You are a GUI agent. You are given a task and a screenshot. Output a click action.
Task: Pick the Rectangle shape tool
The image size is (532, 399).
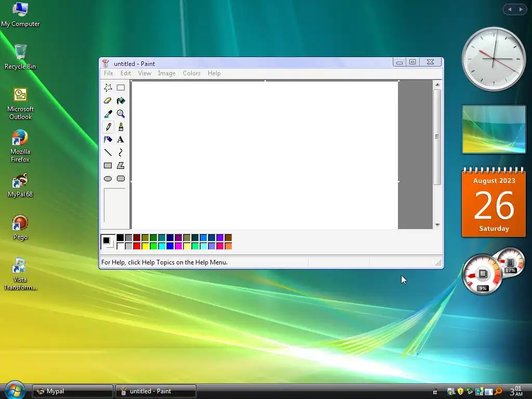point(108,166)
